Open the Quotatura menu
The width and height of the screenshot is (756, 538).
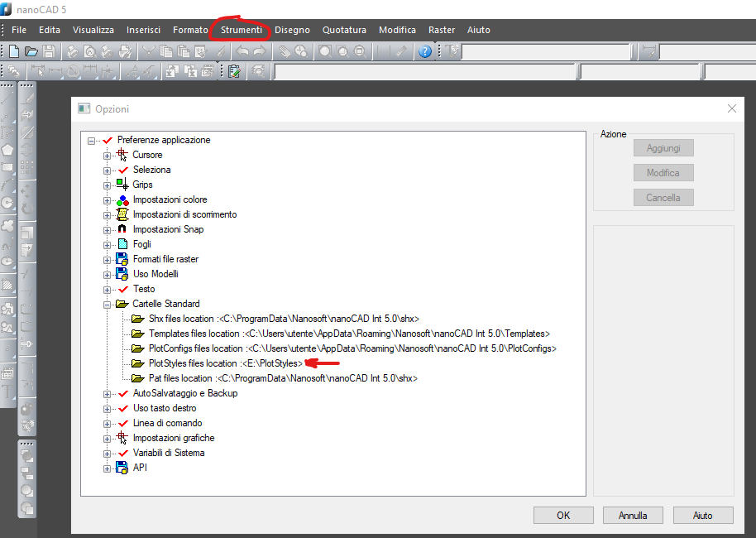pyautogui.click(x=344, y=30)
